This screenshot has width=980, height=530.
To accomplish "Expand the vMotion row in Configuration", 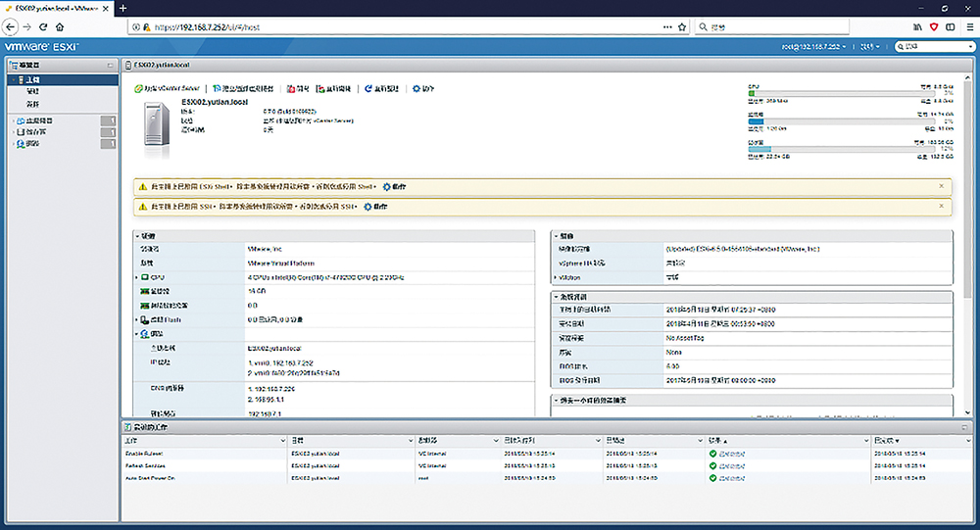I will (x=555, y=277).
